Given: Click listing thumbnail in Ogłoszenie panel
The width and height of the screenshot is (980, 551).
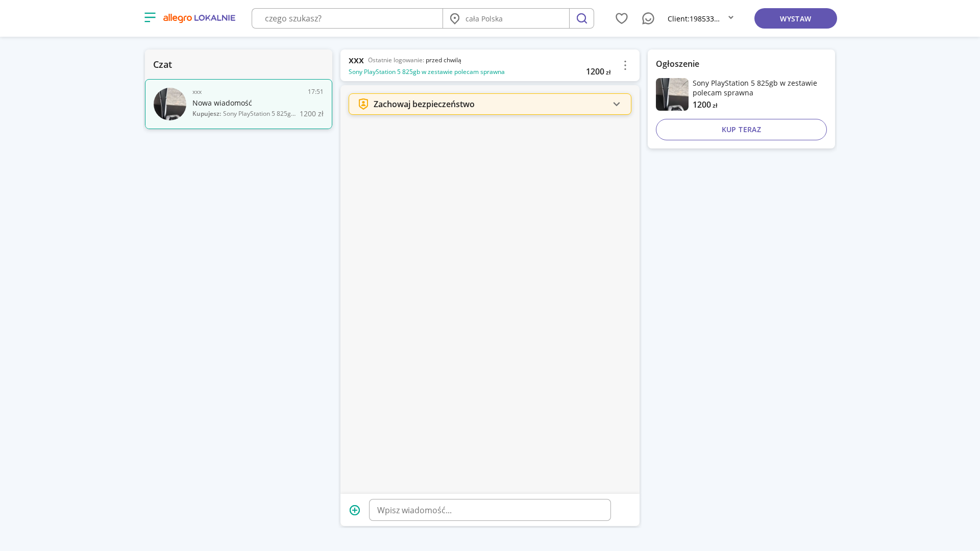Looking at the screenshot, I should [x=672, y=94].
